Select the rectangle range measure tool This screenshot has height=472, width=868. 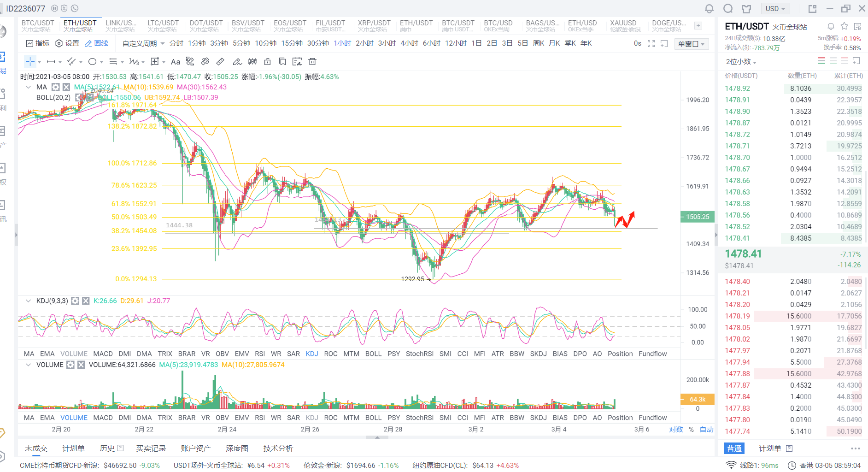click(155, 61)
